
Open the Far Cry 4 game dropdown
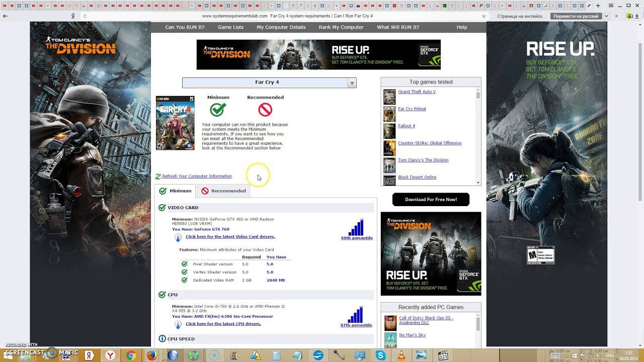269,82
